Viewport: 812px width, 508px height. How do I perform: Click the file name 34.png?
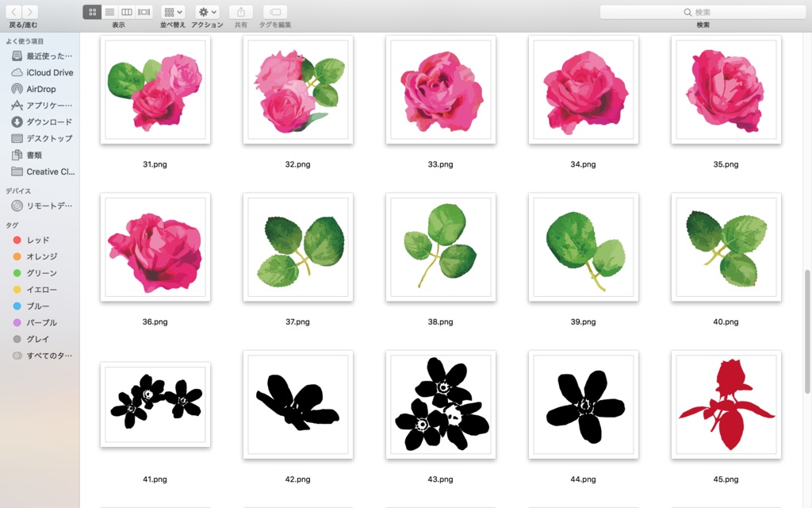click(583, 164)
